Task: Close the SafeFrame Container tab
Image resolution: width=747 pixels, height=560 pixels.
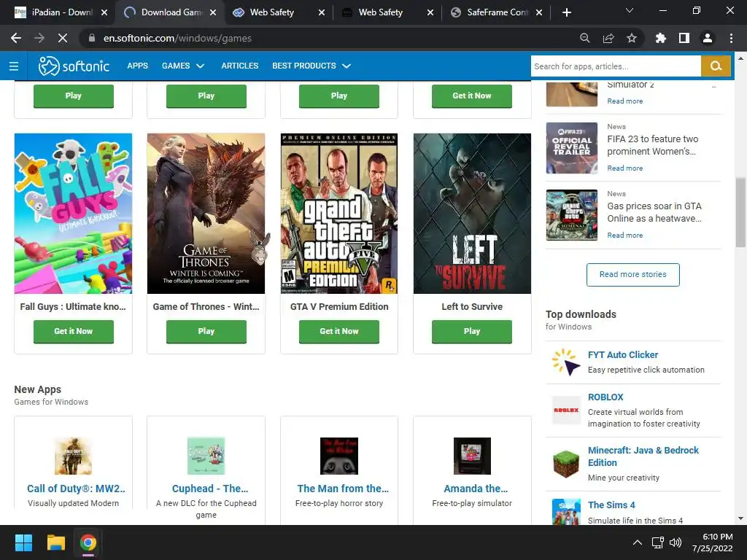Action: (x=539, y=12)
